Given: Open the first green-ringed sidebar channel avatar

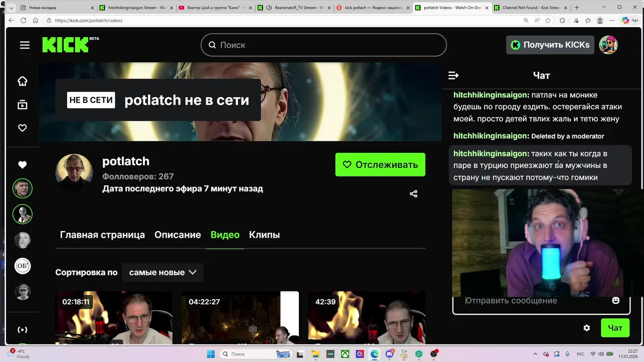Looking at the screenshot, I should coord(22,189).
